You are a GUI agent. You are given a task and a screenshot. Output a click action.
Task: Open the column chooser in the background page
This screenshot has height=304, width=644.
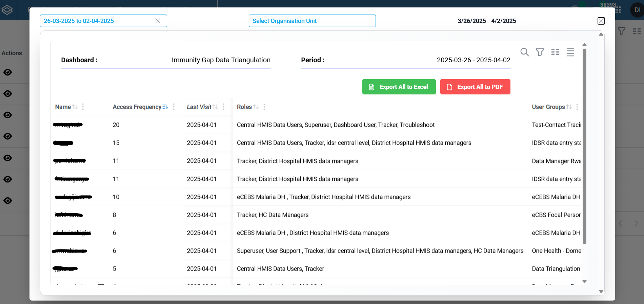click(x=637, y=31)
